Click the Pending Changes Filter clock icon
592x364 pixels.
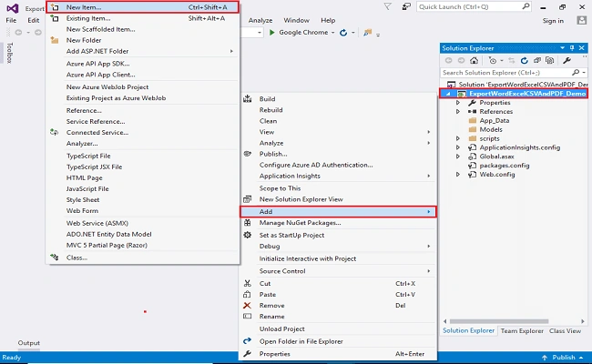point(493,60)
